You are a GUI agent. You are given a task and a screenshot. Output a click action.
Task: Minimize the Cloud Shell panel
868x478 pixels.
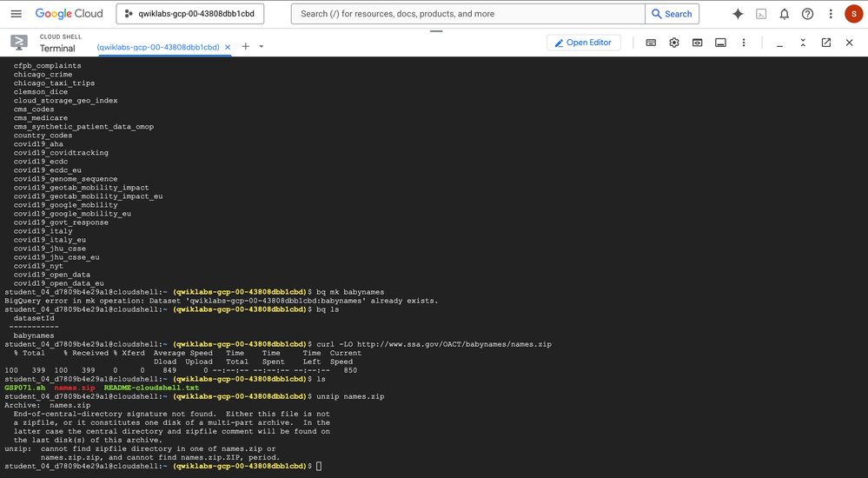pos(779,43)
